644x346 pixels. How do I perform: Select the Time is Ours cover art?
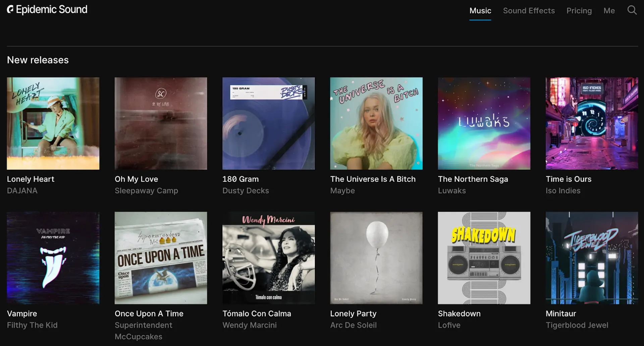click(592, 124)
